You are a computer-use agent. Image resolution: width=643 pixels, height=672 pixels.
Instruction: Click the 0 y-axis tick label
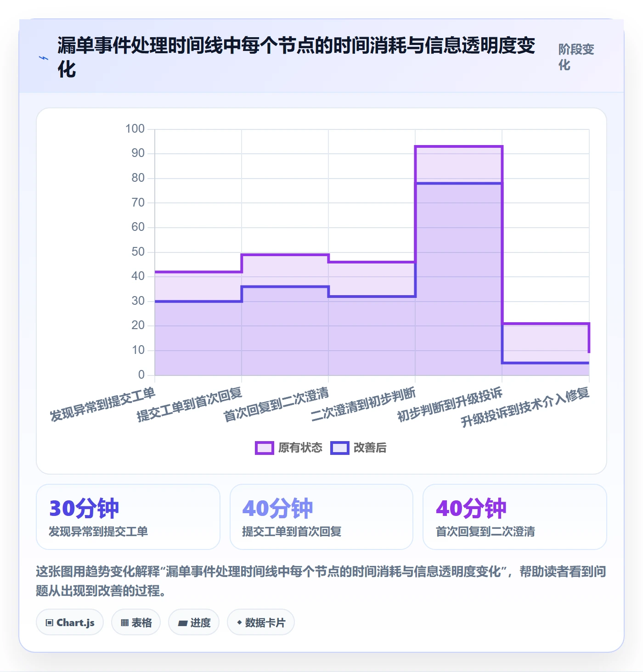pyautogui.click(x=141, y=375)
